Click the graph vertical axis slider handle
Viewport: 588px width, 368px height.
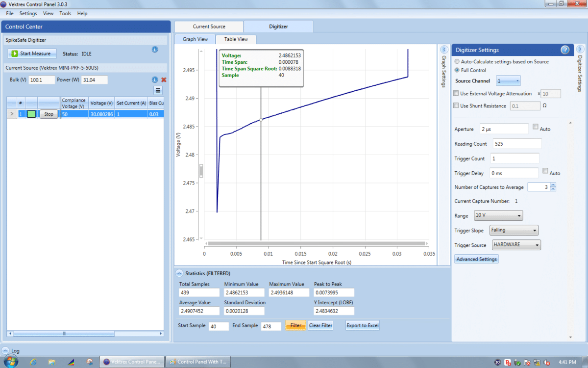pyautogui.click(x=201, y=171)
